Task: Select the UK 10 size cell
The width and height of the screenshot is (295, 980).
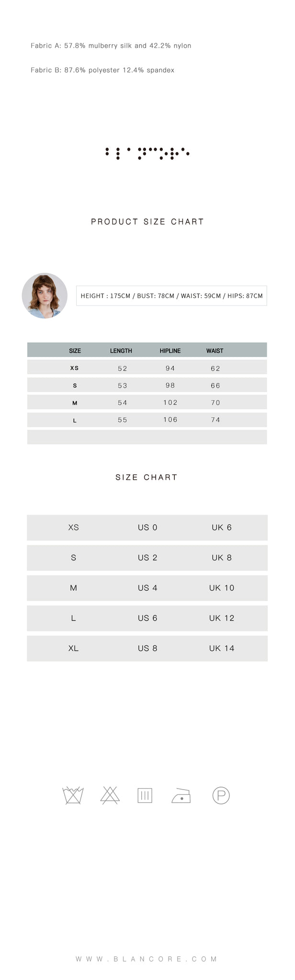Action: 222,588
